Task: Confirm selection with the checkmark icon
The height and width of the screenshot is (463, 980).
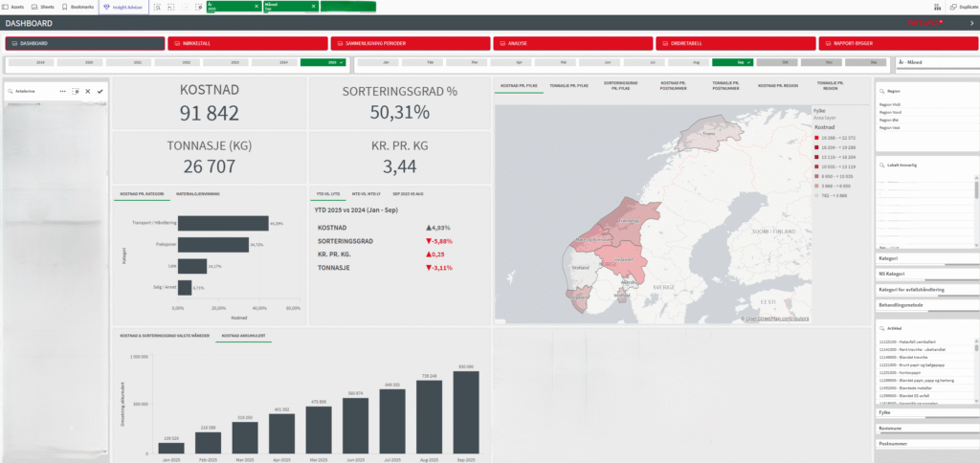Action: coord(100,91)
